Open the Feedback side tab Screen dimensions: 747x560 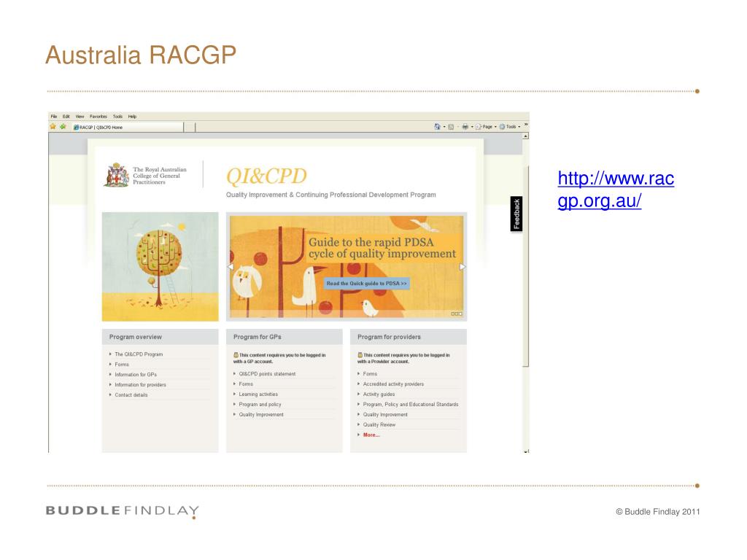point(516,214)
